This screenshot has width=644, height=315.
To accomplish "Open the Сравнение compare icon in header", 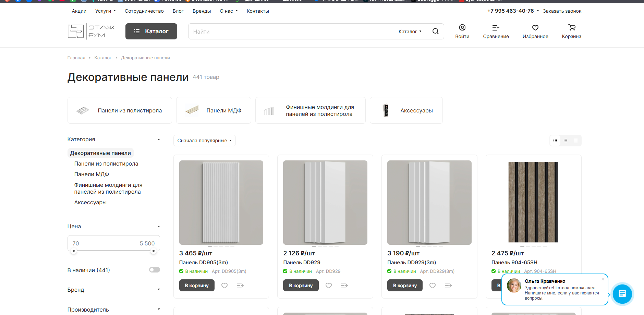I will pos(496,28).
